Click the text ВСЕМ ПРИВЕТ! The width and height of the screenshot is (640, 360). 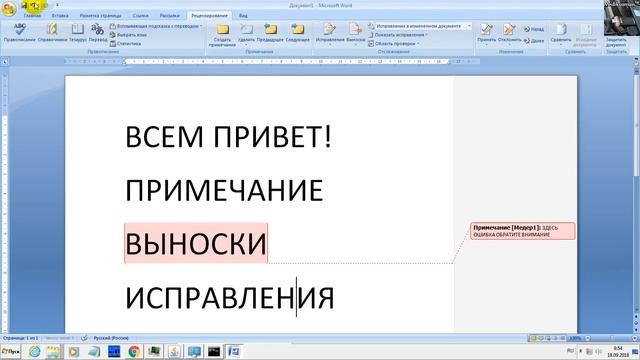228,137
